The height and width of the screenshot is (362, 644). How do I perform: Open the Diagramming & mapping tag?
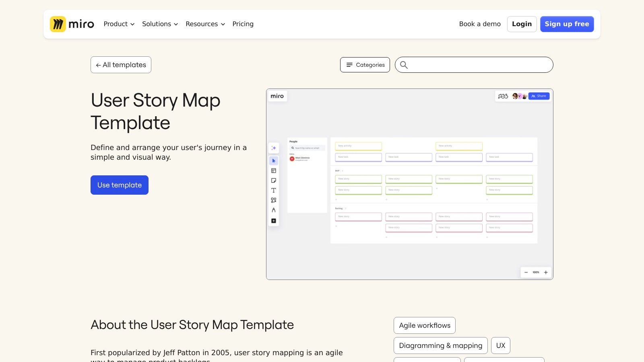[441, 346]
